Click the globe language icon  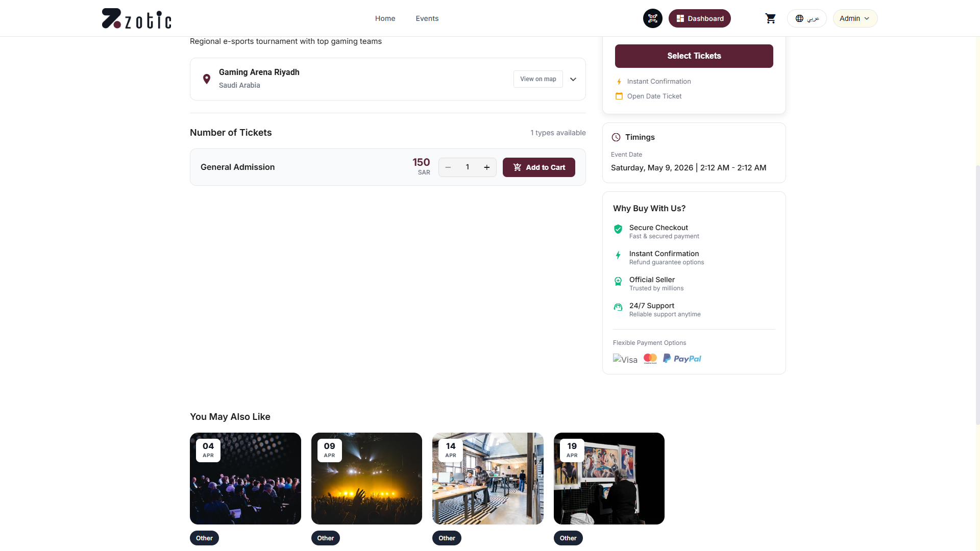point(800,18)
